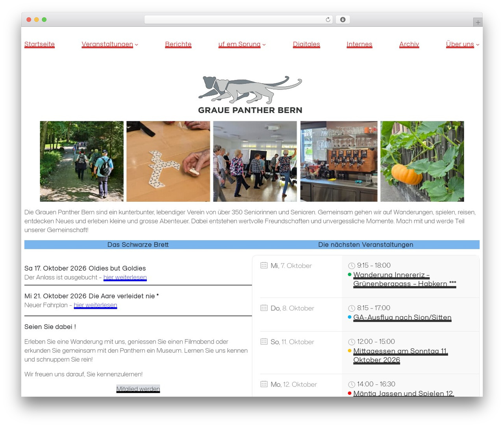
Task: Click the dancing seniors photo
Action: click(255, 162)
